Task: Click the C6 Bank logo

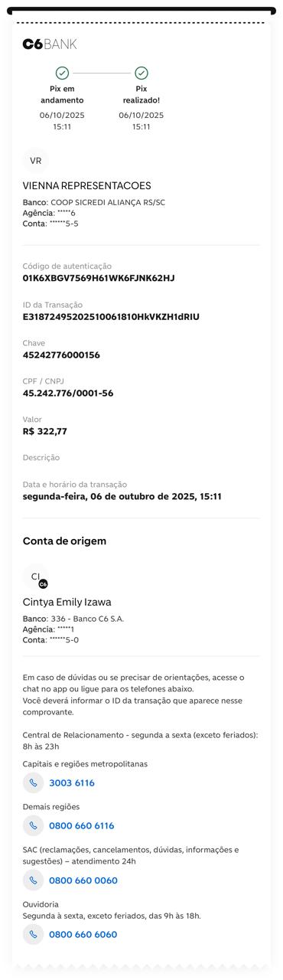Action: point(50,44)
